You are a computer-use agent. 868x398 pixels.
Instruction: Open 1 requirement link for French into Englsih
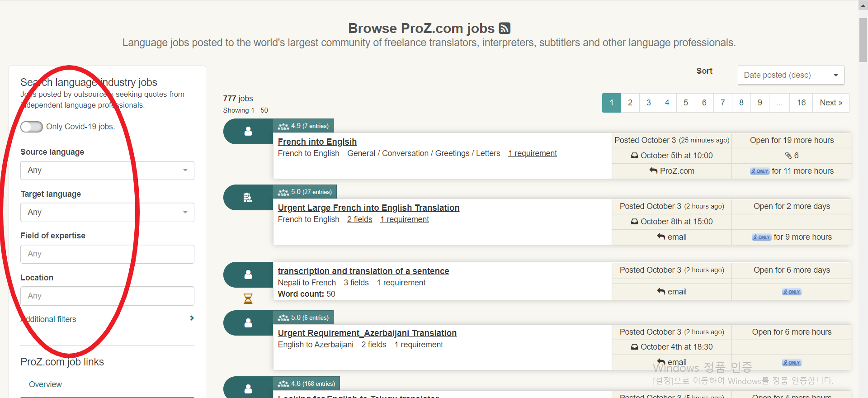click(533, 154)
